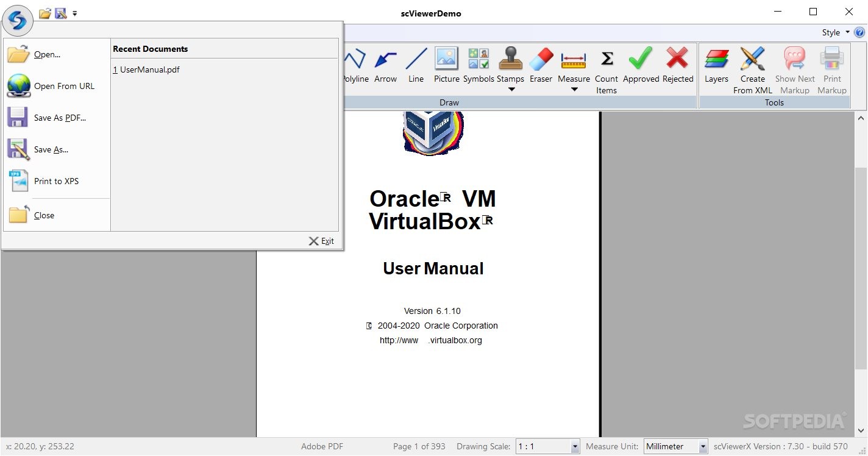Open the Symbols tool
Viewport: 868px width, 456px height.
[x=478, y=66]
